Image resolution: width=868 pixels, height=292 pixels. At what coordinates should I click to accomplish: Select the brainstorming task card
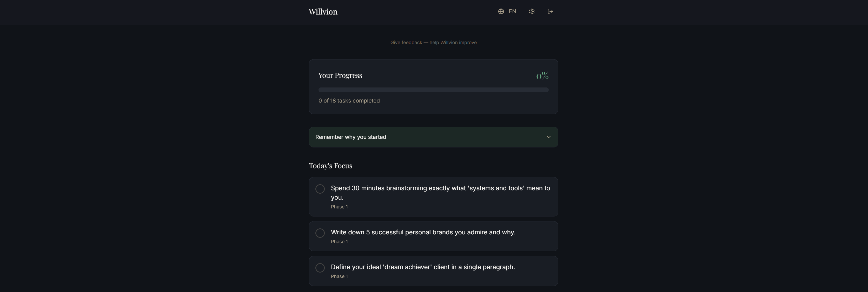(x=433, y=197)
